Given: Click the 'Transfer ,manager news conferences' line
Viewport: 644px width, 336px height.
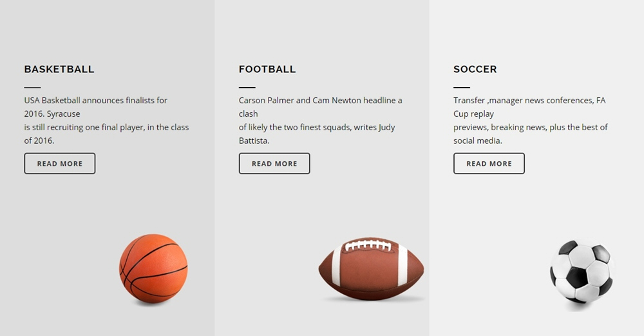Looking at the screenshot, I should (529, 101).
